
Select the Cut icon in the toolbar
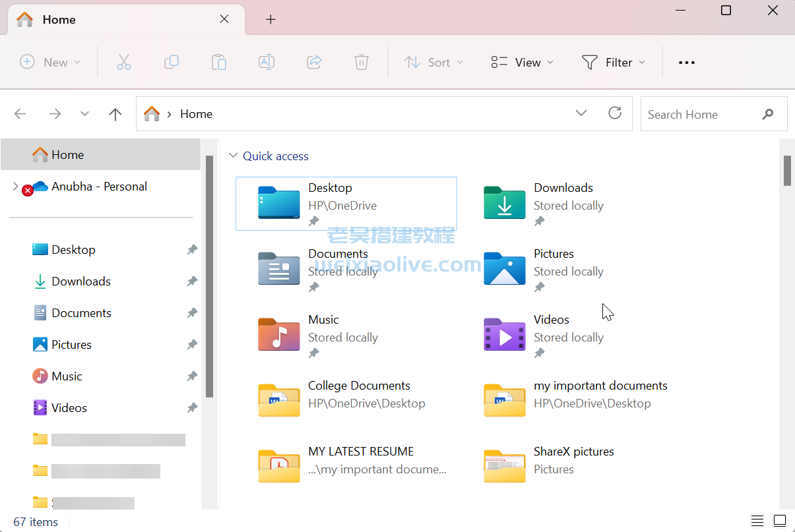(x=124, y=62)
